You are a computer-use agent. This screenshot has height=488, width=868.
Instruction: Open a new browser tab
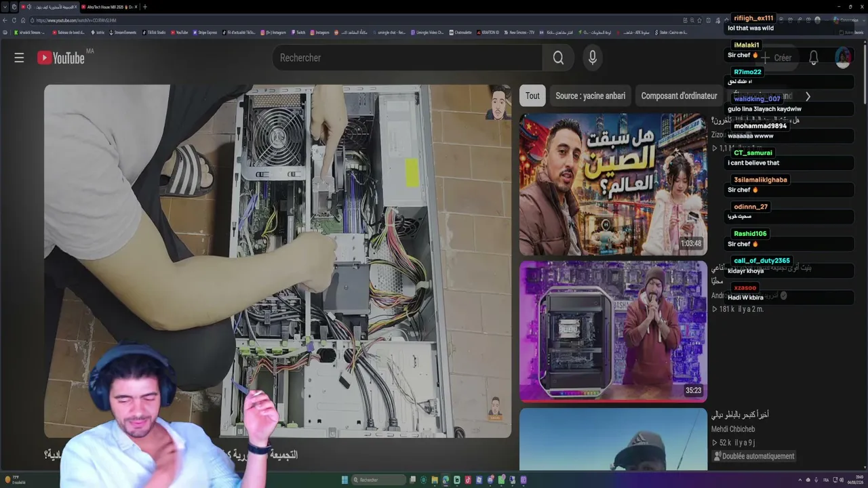click(x=144, y=7)
